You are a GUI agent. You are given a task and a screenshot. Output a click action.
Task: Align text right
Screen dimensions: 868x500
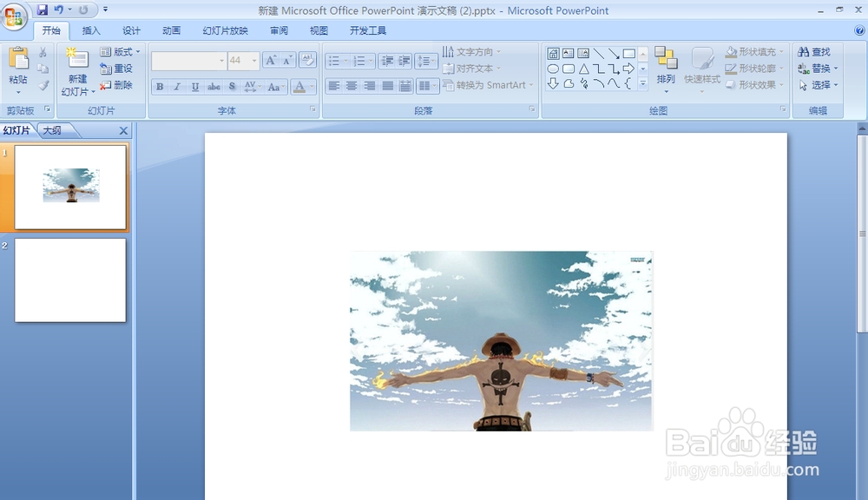pyautogui.click(x=369, y=86)
